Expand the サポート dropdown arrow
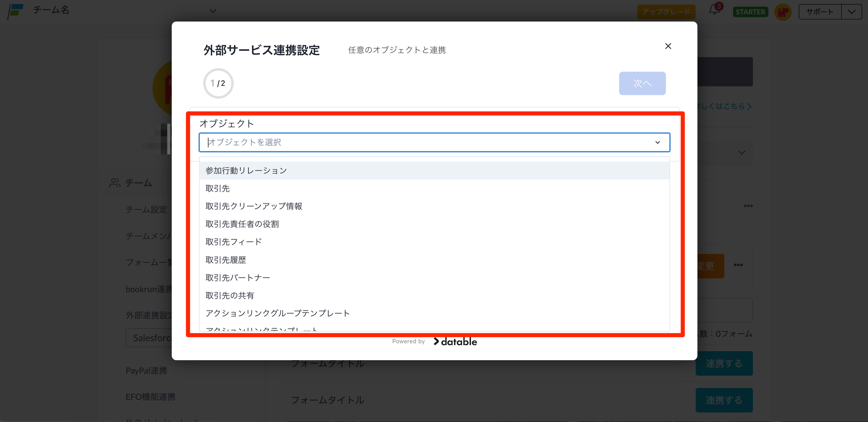 click(x=851, y=12)
